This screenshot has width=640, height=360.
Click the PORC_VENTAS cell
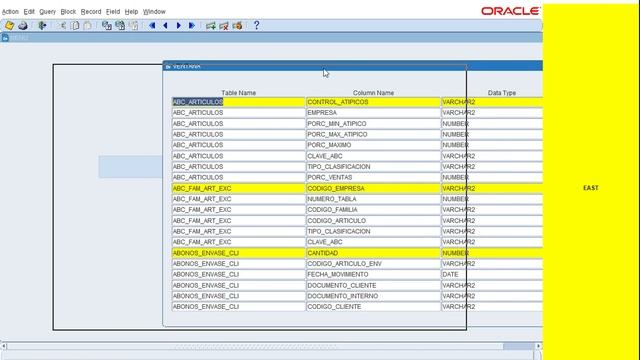[373, 178]
